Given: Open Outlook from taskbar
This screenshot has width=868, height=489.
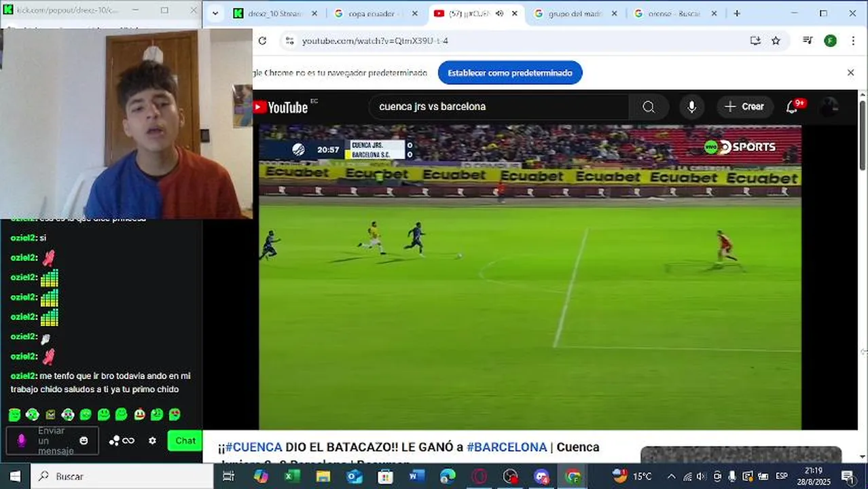Looking at the screenshot, I should coord(355,476).
